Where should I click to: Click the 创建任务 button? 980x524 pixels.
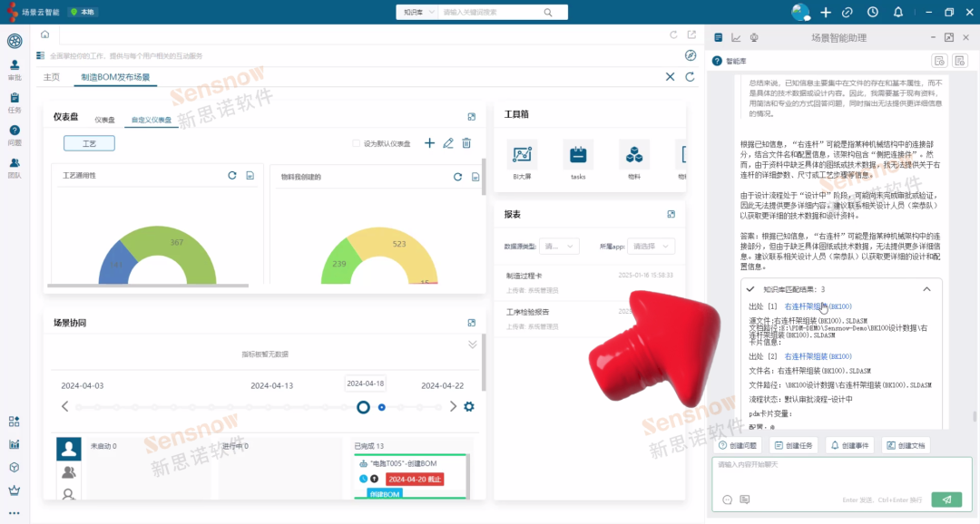pyautogui.click(x=794, y=445)
